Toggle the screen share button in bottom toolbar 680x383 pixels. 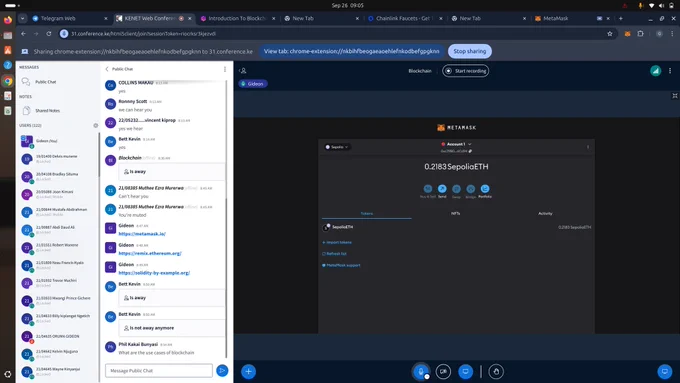465,372
